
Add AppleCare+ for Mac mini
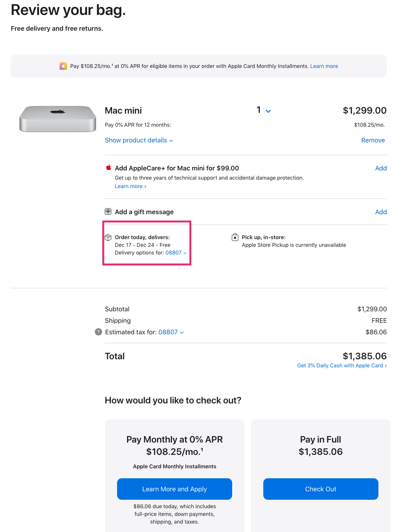point(381,168)
